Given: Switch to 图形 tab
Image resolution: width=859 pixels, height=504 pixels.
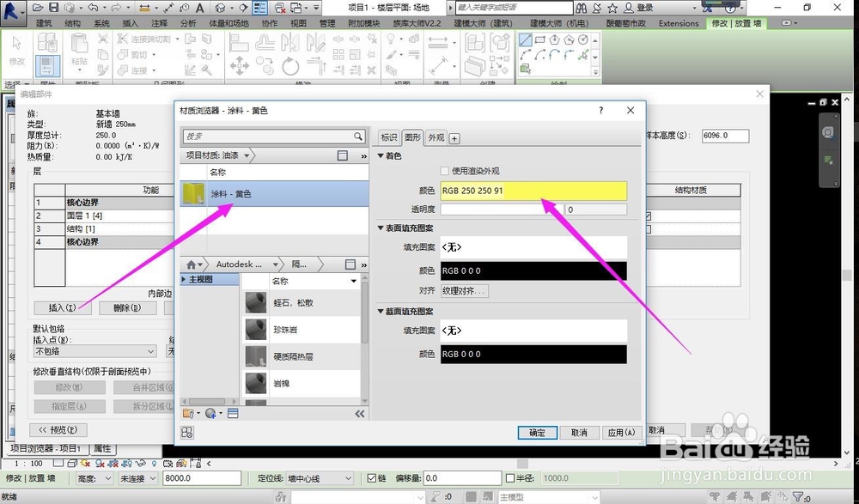Looking at the screenshot, I should (413, 137).
